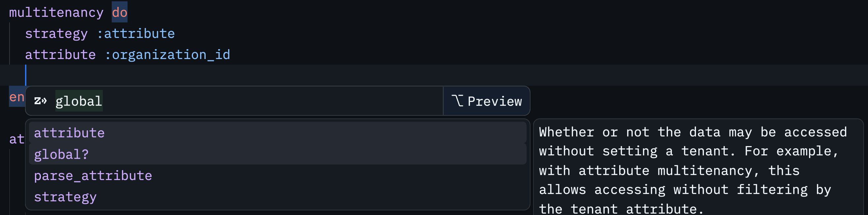
Task: Click the highlighted 'do' keyword
Action: pyautogui.click(x=120, y=13)
